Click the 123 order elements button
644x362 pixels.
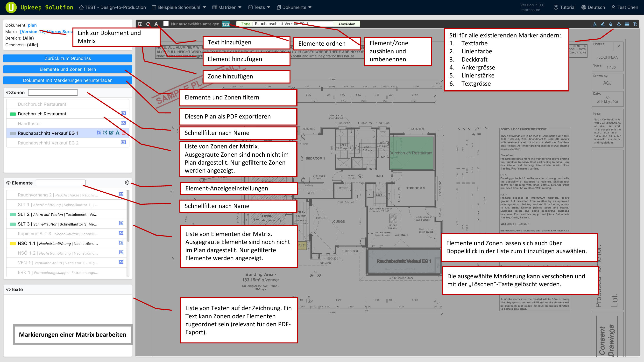click(226, 24)
